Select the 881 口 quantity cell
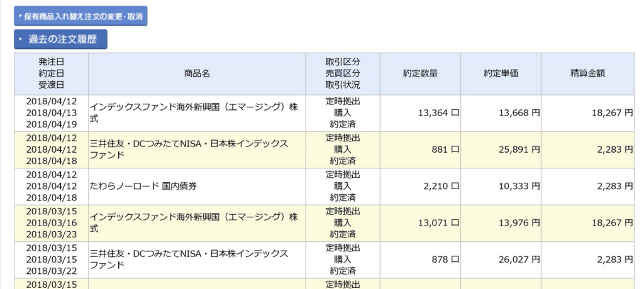The width and height of the screenshot is (644, 289). point(420,150)
